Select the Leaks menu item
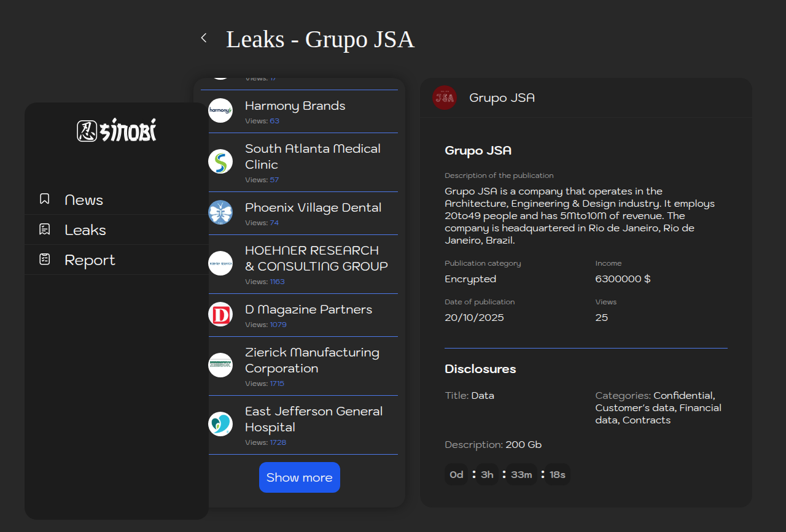 [x=85, y=230]
